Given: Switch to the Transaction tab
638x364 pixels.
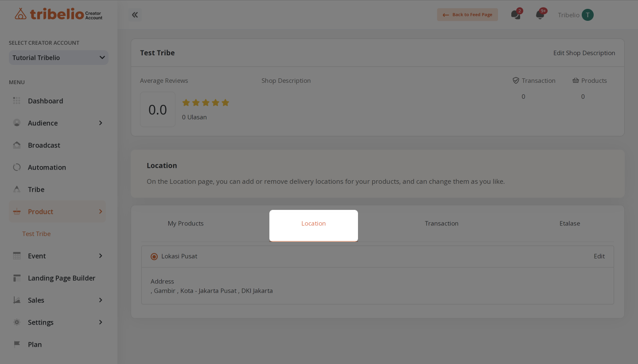Looking at the screenshot, I should pyautogui.click(x=441, y=224).
